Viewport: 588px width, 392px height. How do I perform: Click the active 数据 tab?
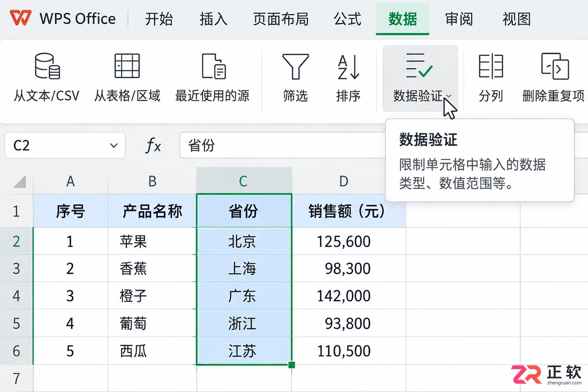pos(403,19)
